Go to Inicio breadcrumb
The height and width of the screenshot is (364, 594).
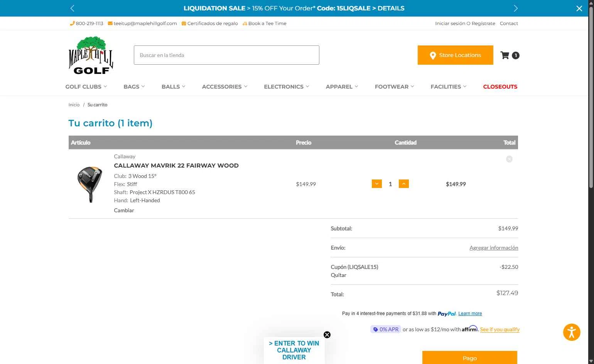[74, 105]
